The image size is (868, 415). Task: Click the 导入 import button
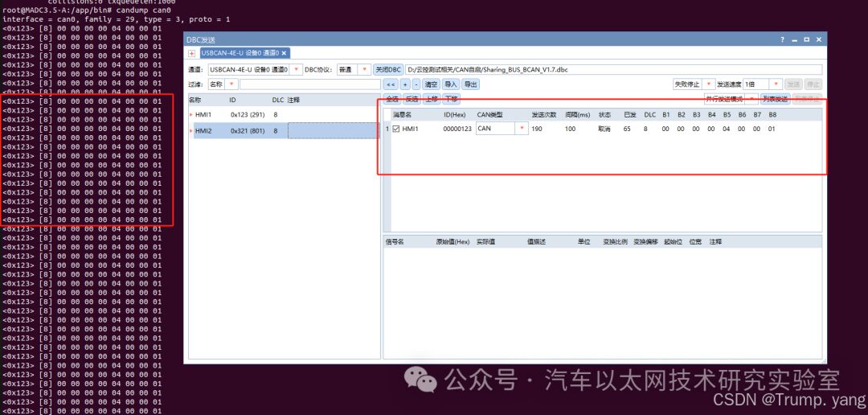[x=451, y=84]
